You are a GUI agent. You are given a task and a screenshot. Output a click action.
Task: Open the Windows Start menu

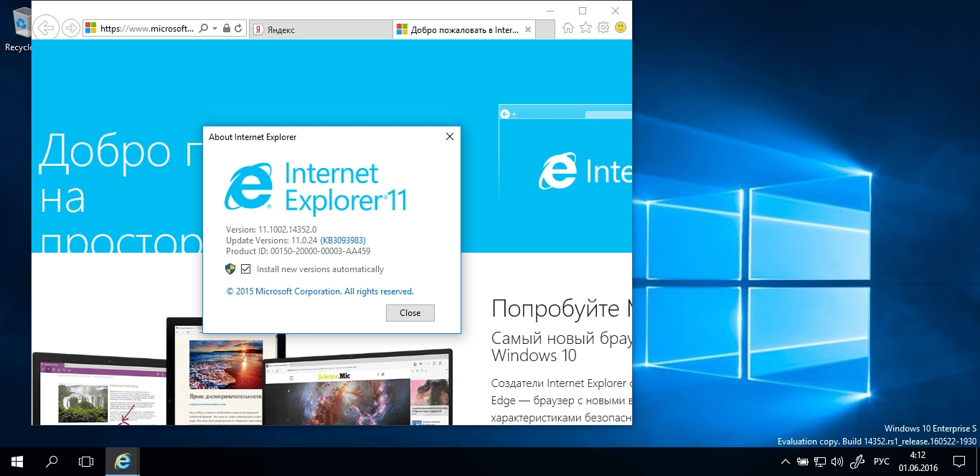pyautogui.click(x=17, y=462)
